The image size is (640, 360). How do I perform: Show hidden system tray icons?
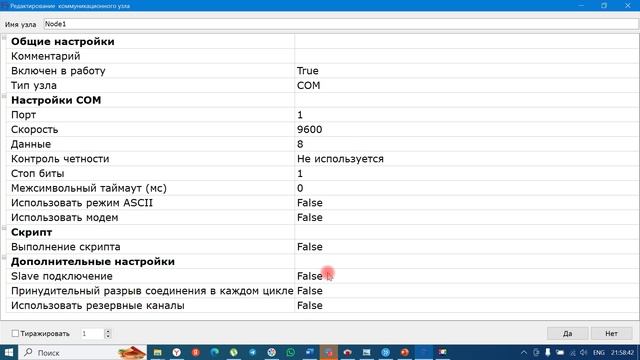point(524,352)
